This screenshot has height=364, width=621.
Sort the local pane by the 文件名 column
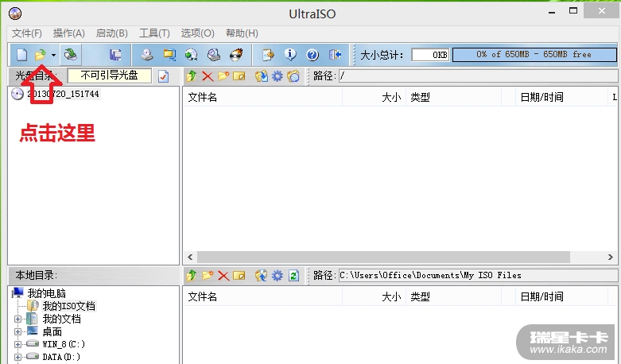click(x=262, y=296)
